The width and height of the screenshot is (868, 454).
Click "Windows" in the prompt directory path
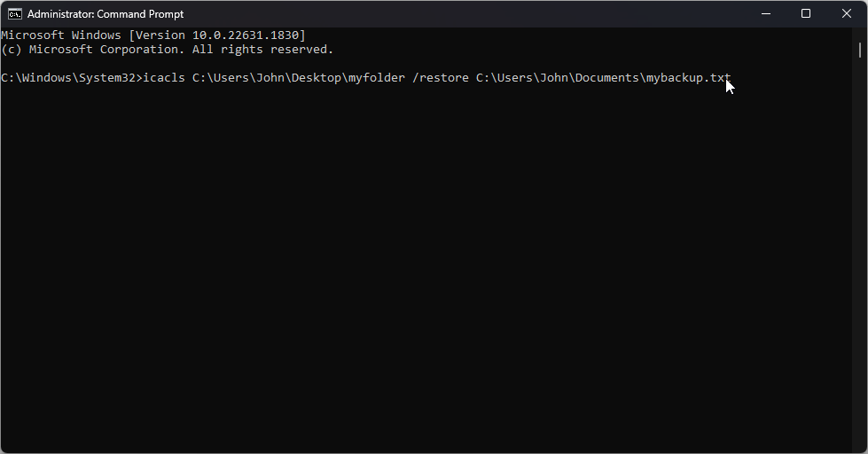[46, 78]
